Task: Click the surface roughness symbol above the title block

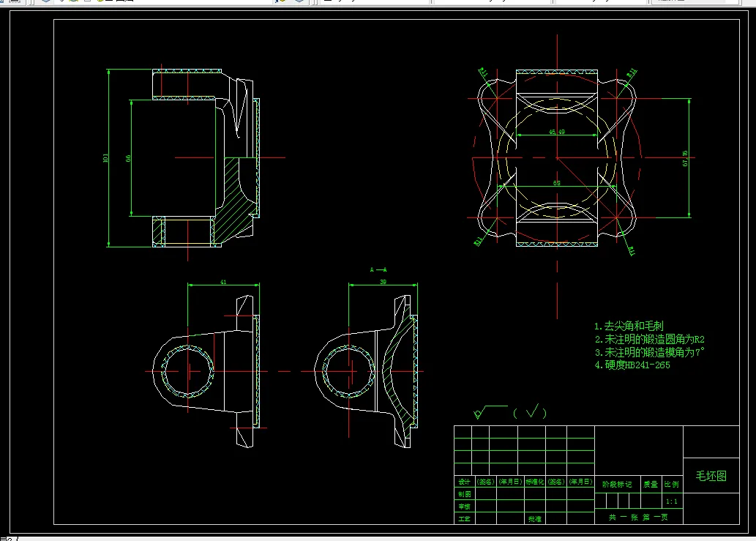Action: click(490, 412)
